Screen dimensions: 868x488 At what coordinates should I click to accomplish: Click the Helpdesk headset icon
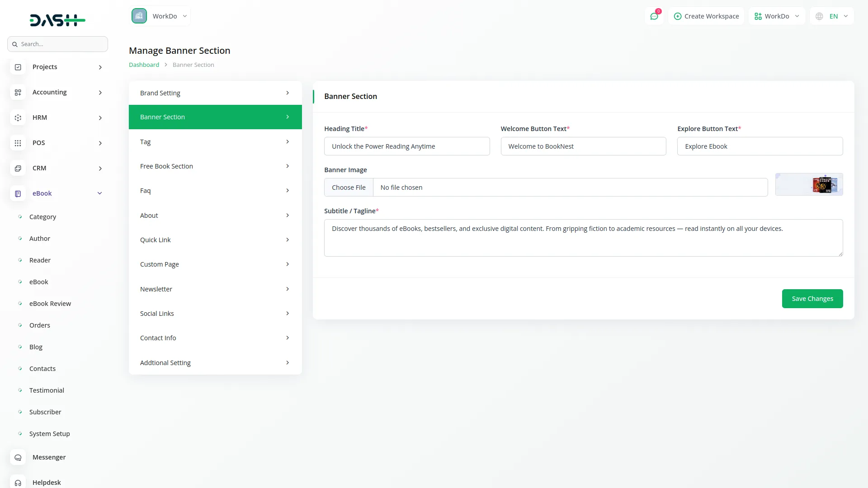pyautogui.click(x=18, y=483)
